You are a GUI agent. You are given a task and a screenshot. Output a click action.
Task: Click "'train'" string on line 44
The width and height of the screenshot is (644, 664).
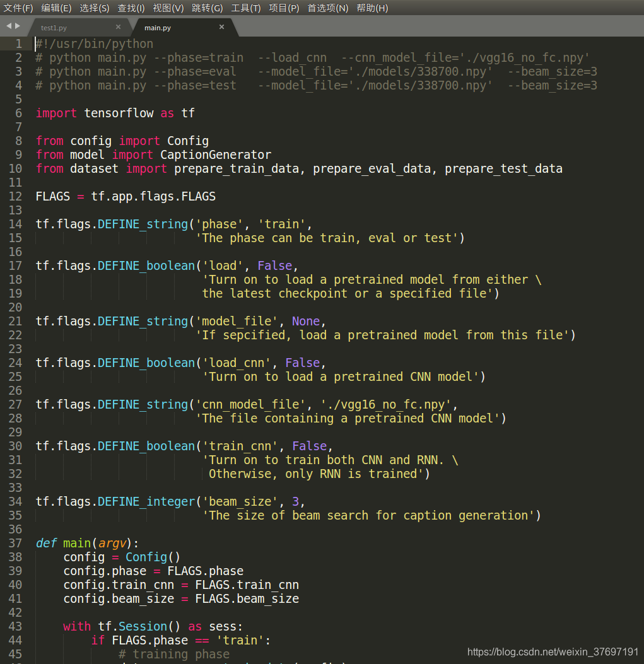coord(240,641)
